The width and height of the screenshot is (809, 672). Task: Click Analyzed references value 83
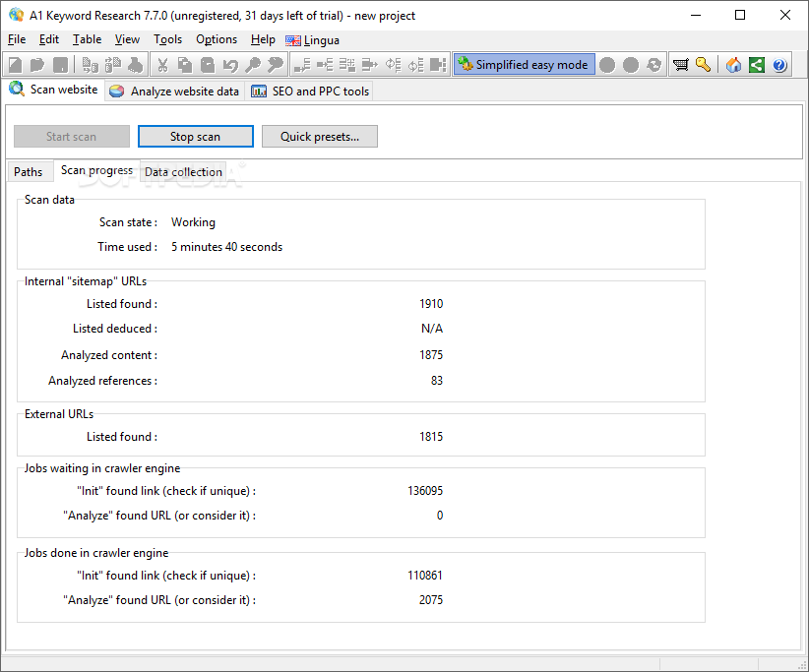[437, 381]
